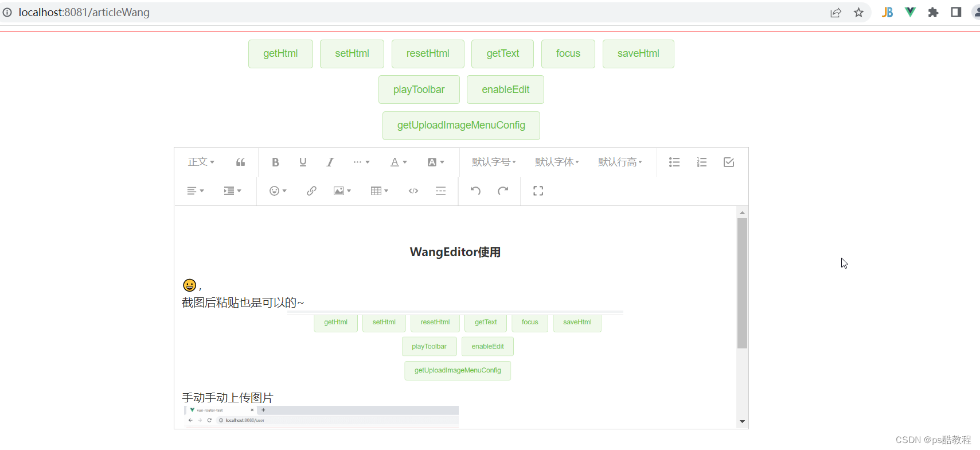Bookmark this page with the star icon

point(858,13)
